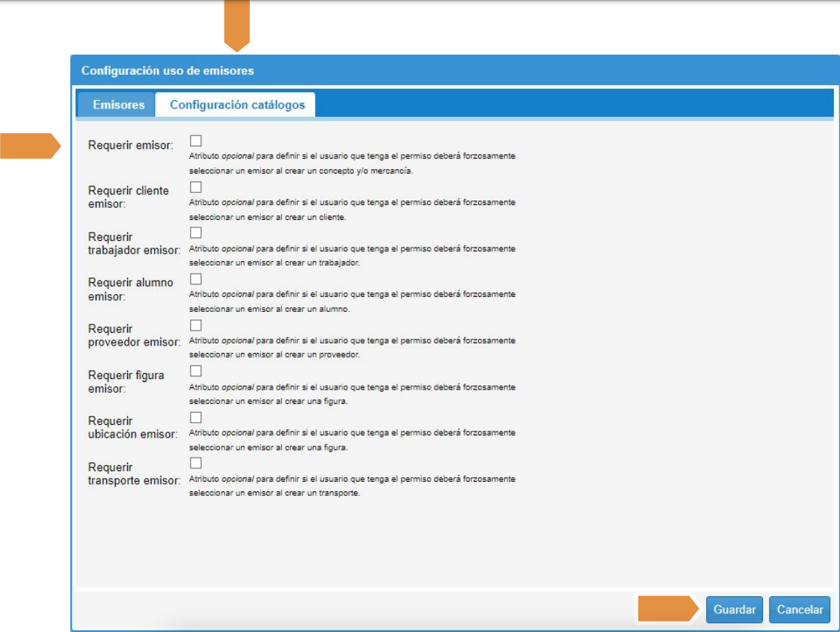Tick the Requerir alumno emisor checkbox
Screen dimensions: 840x632
[x=196, y=279]
